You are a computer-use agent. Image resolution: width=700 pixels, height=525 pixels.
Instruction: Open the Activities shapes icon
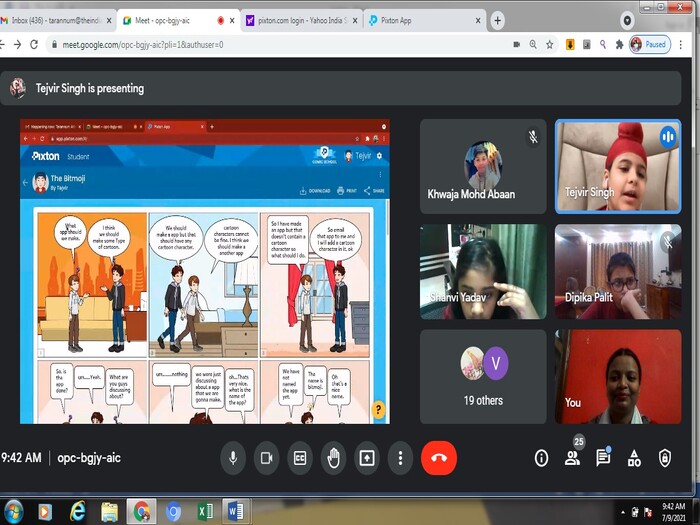coord(634,458)
